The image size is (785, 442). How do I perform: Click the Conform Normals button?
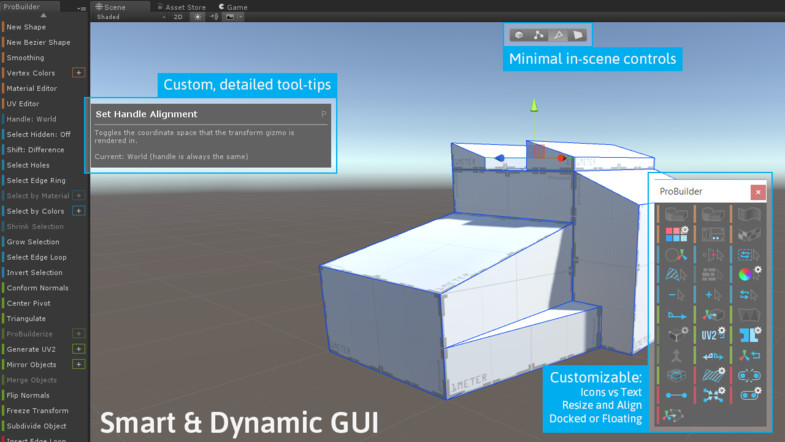38,288
